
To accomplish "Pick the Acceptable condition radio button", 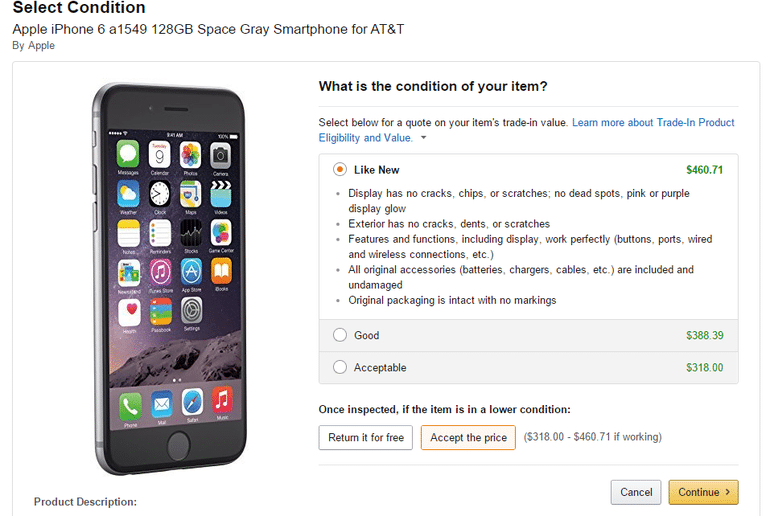I will [x=340, y=367].
